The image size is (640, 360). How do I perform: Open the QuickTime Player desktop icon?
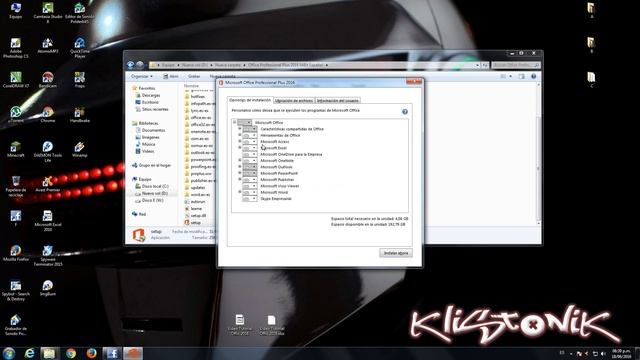[80, 47]
